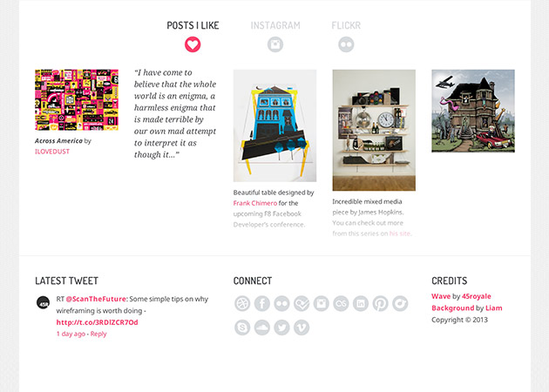Open the LinkedIn icon
Screen dimensions: 549x392
click(361, 304)
